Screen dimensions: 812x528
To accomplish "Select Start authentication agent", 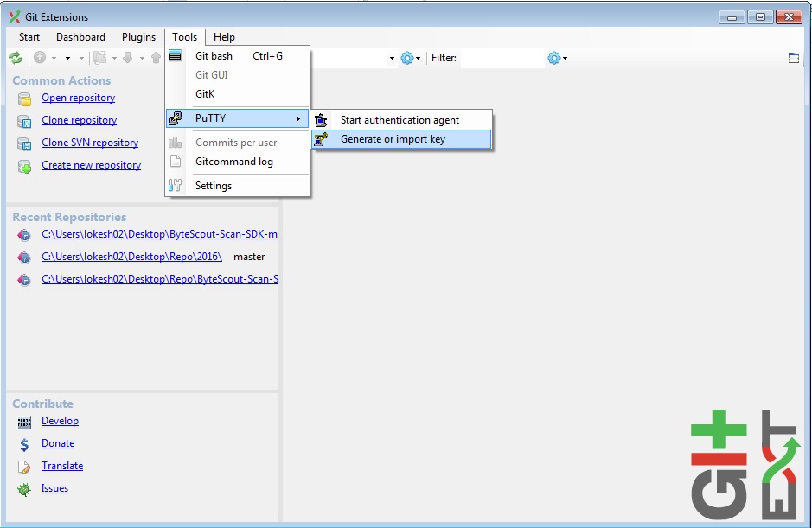I will coord(401,120).
